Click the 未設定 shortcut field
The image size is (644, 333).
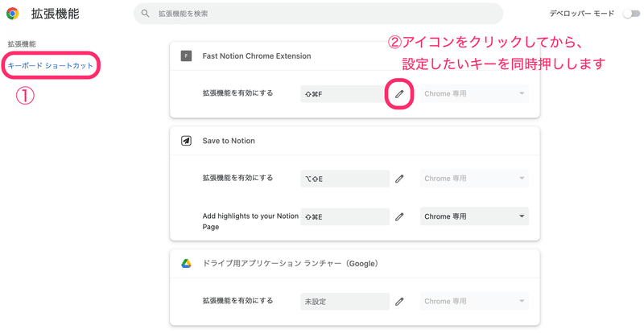(x=345, y=302)
